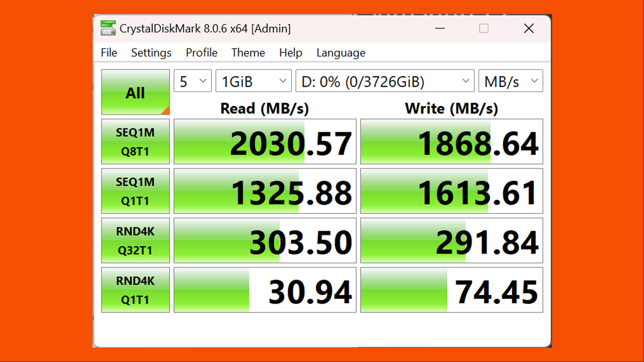Click the CrystalDiskMark 8.0.6 x64 title text
This screenshot has height=362, width=644.
point(205,28)
